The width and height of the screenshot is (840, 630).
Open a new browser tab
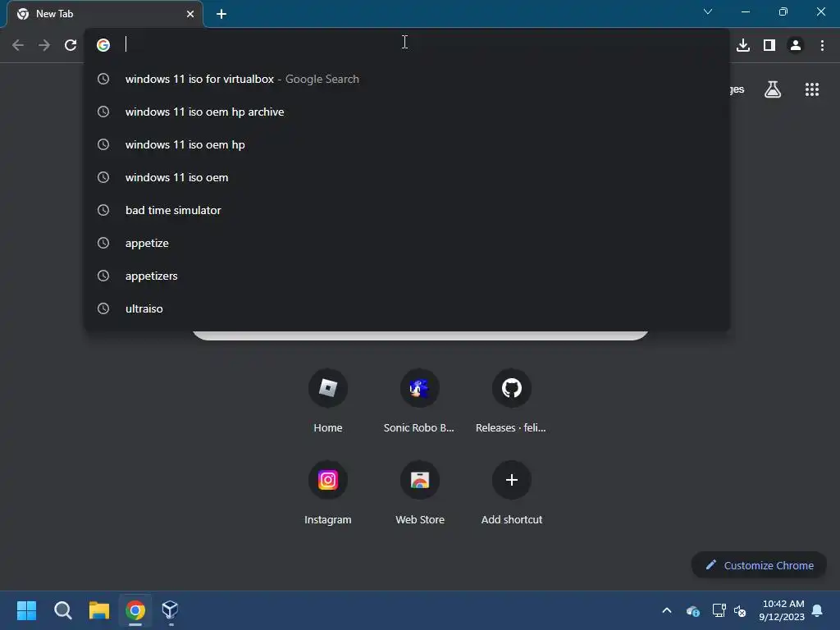[221, 14]
